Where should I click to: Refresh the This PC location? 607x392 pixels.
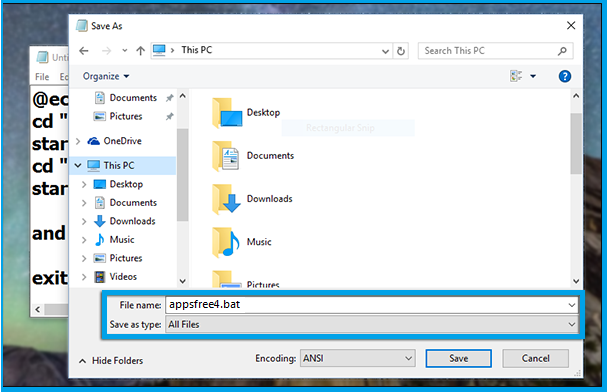(401, 51)
